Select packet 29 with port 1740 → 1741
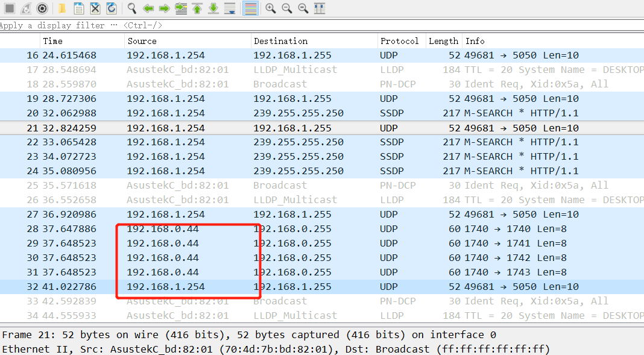644x355 pixels. [322, 243]
